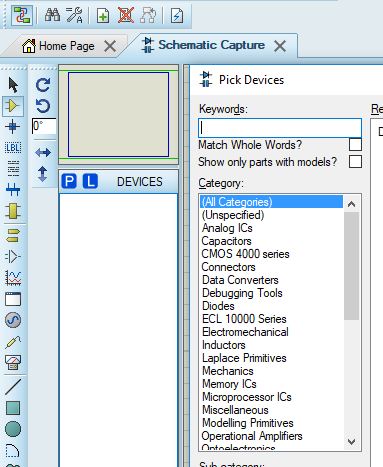This screenshot has width=383, height=467.
Task: Open the Virtual Instruments tool
Action: 13,363
